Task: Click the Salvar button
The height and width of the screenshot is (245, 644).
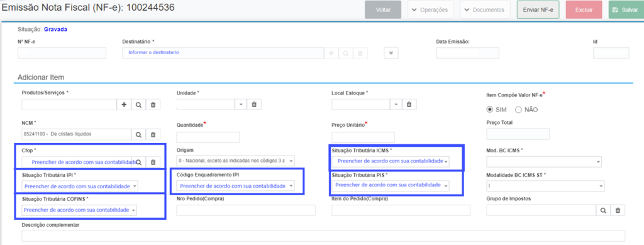Action: point(626,9)
